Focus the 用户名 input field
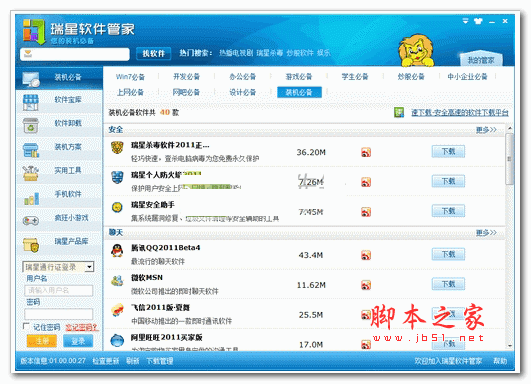This screenshot has width=531, height=384. 59,291
